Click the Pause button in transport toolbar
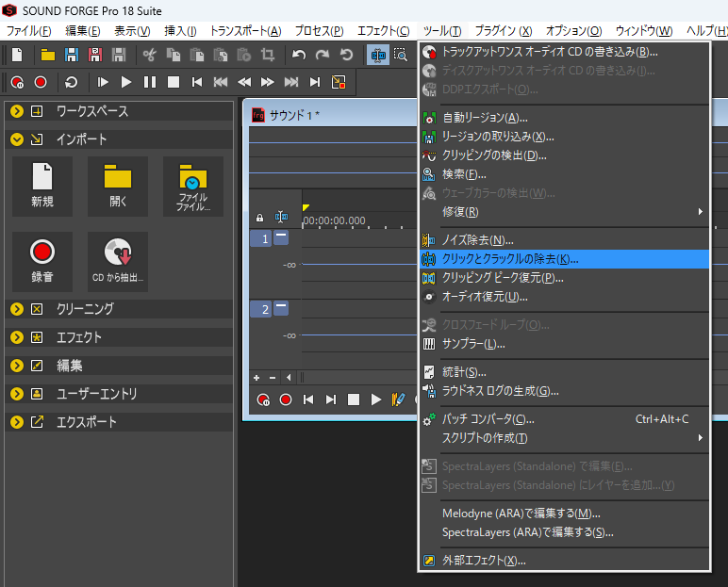 pos(150,82)
